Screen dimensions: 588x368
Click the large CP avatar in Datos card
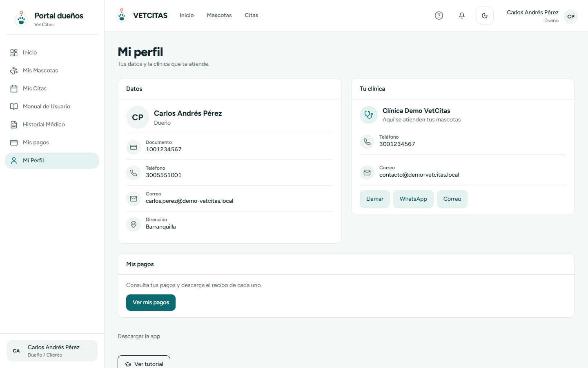(x=138, y=117)
